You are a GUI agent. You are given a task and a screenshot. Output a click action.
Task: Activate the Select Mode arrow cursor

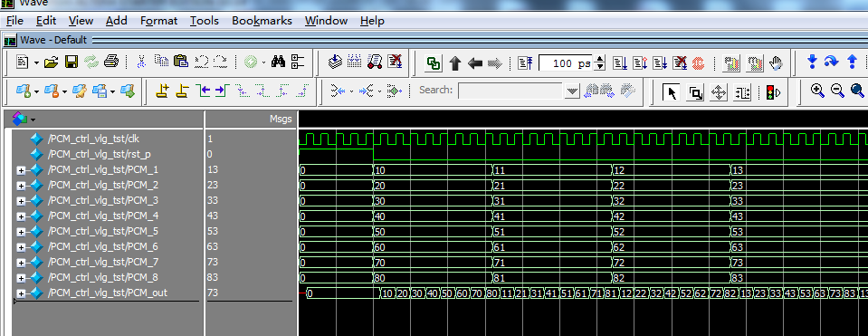tap(672, 92)
